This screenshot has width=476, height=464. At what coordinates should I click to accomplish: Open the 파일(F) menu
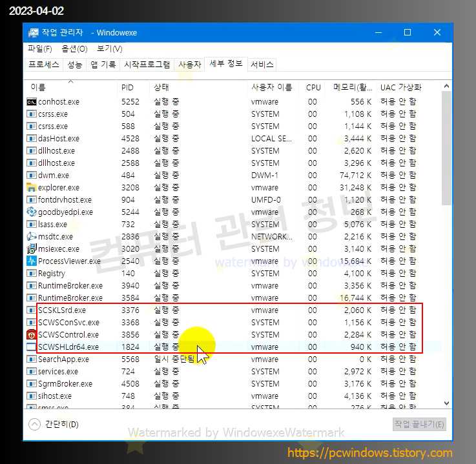(40, 49)
